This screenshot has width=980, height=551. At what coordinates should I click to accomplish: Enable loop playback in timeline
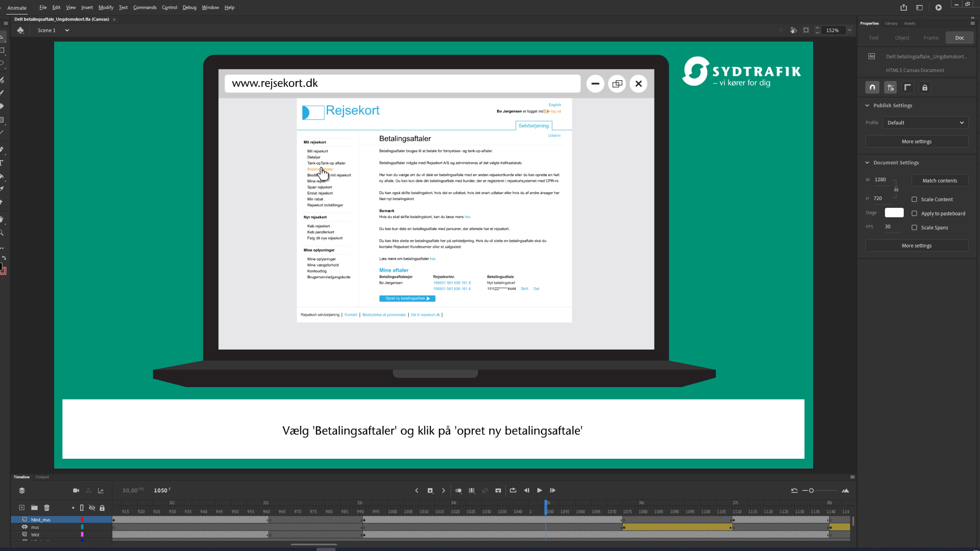[513, 490]
